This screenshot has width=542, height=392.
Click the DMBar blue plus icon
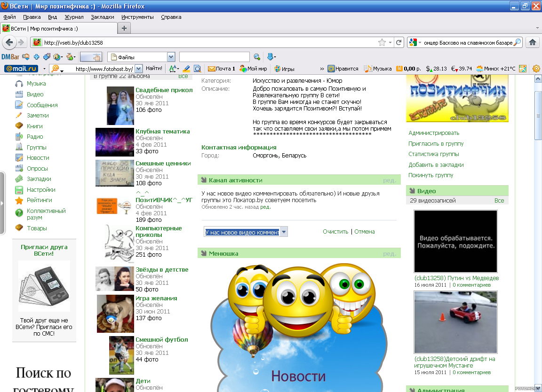pos(36,57)
